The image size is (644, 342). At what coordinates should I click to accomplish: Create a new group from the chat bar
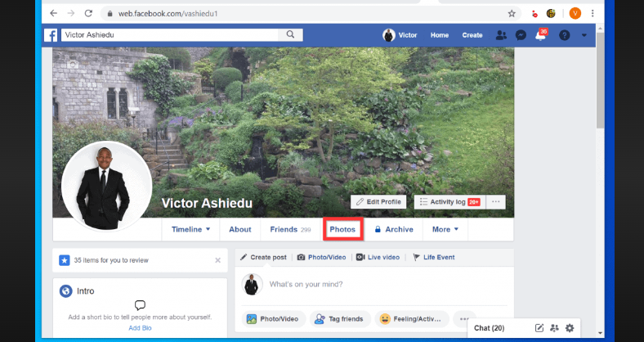tap(554, 328)
